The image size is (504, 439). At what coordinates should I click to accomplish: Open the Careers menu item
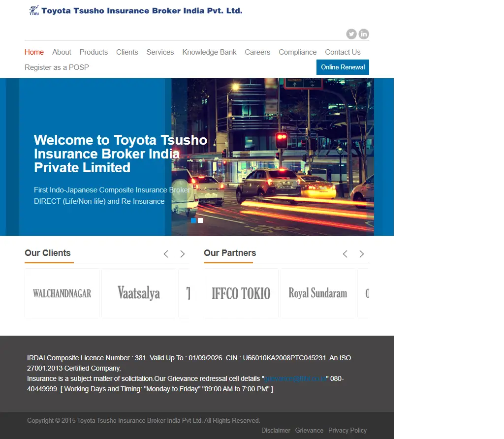coord(257,52)
